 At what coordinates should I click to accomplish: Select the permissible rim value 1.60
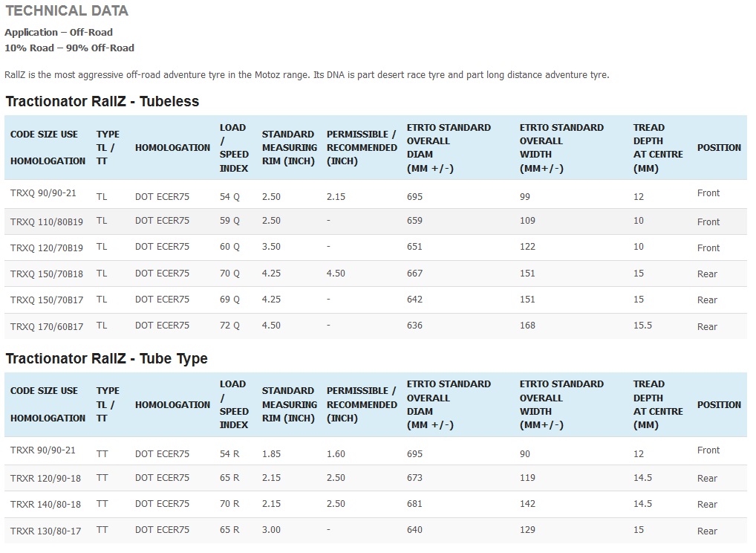tap(336, 454)
